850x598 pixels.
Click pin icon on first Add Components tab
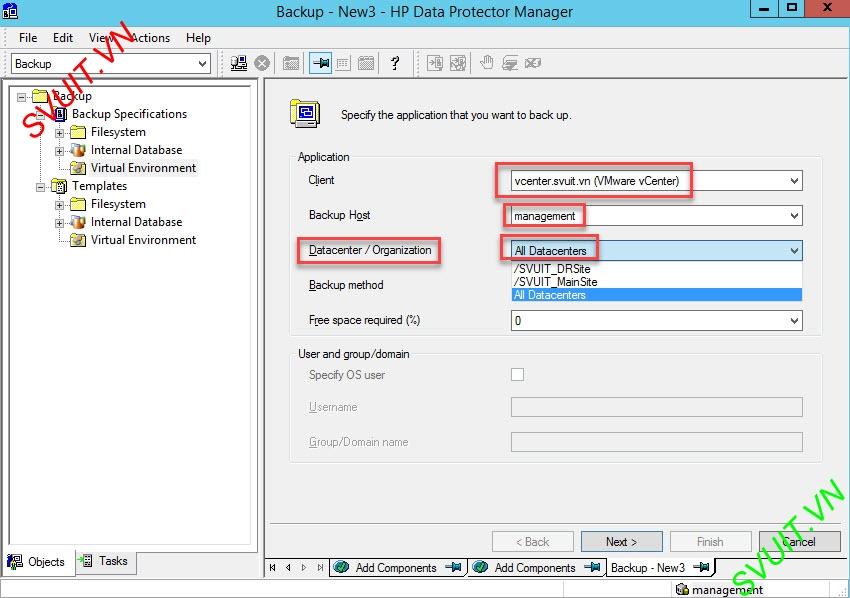click(453, 567)
